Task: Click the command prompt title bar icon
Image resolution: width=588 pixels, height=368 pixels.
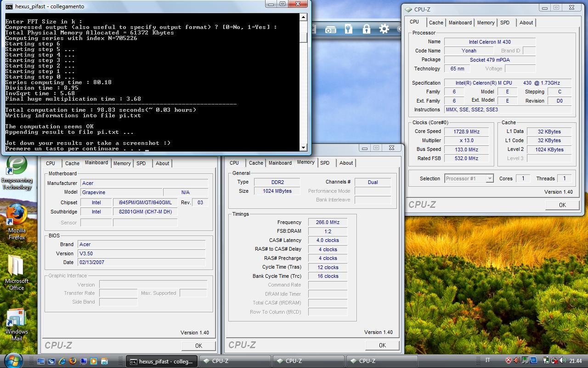Action: [9, 6]
